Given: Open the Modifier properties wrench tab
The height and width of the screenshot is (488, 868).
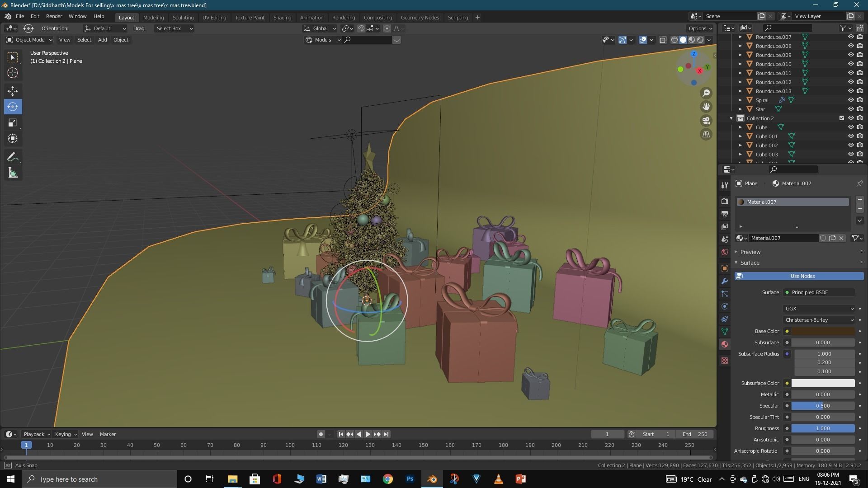Looking at the screenshot, I should point(725,281).
